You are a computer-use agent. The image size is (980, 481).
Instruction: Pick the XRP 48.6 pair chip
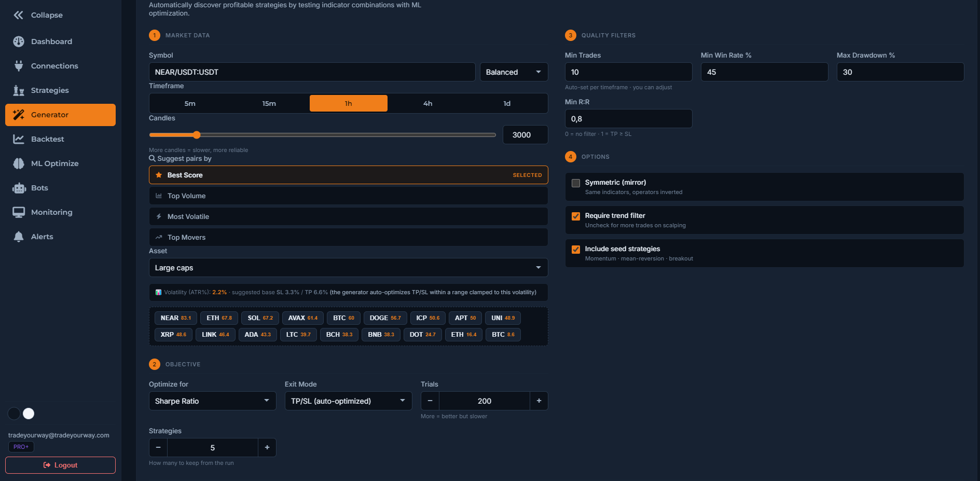[x=173, y=335]
